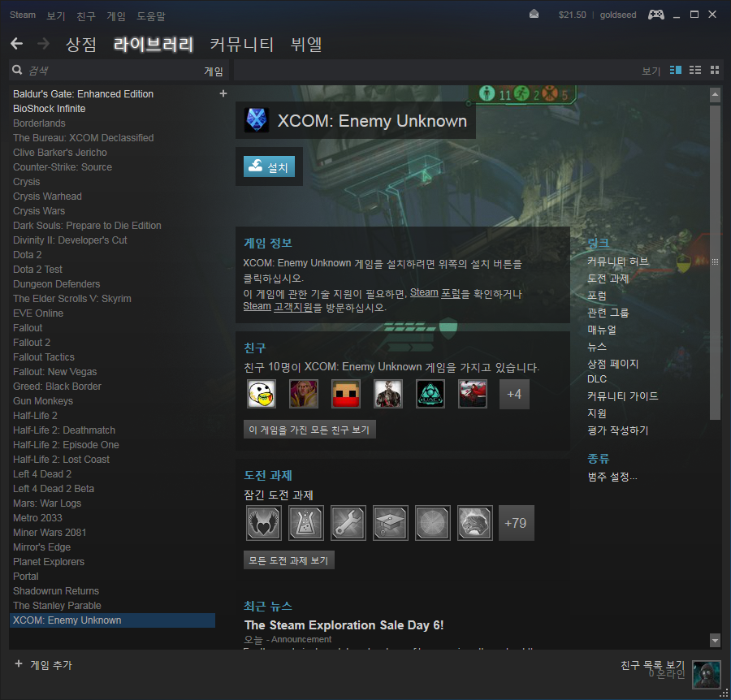This screenshot has width=731, height=700.
Task: Click the friend avatar in bottom-right corner
Action: coord(706,675)
